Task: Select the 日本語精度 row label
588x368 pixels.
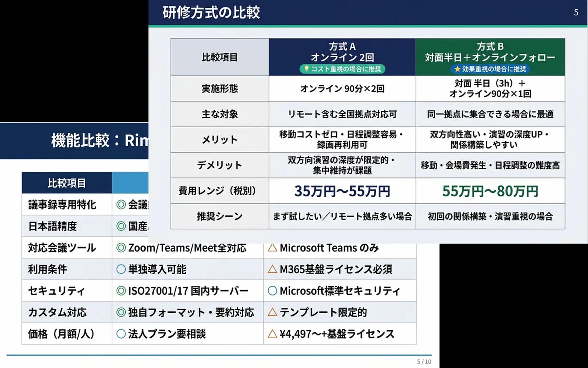Action: pyautogui.click(x=67, y=226)
